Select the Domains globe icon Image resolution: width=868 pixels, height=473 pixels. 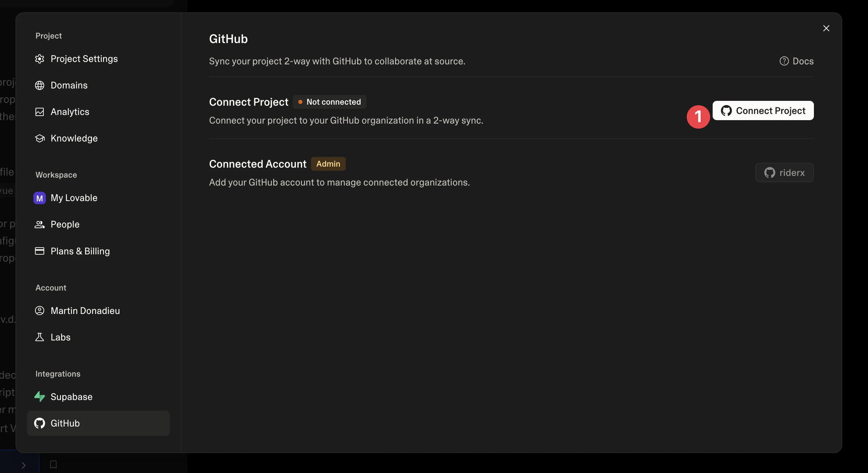point(40,85)
